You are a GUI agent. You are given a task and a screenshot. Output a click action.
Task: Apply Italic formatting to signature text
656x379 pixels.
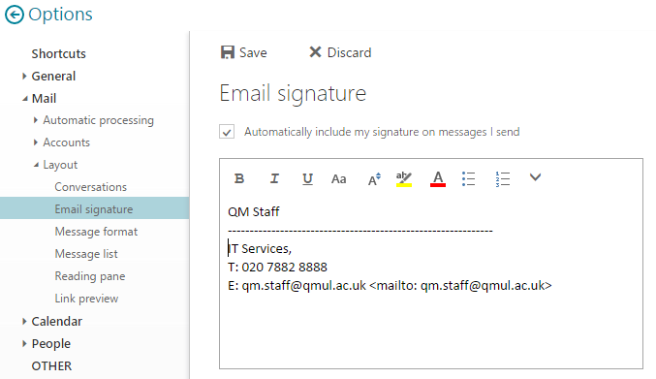274,179
